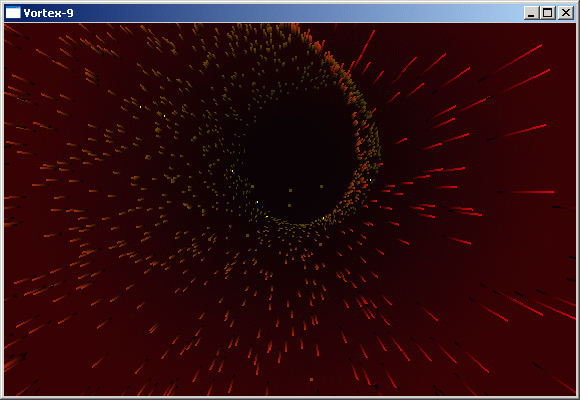Viewport: 580px width, 400px height.
Task: Click the orange streaks in top left corner
Action: 15,33
